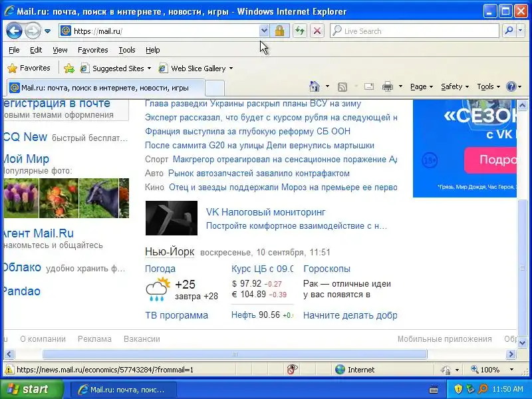Open the VK Налоговый мониторинг link
The width and height of the screenshot is (532, 399).
pos(265,212)
